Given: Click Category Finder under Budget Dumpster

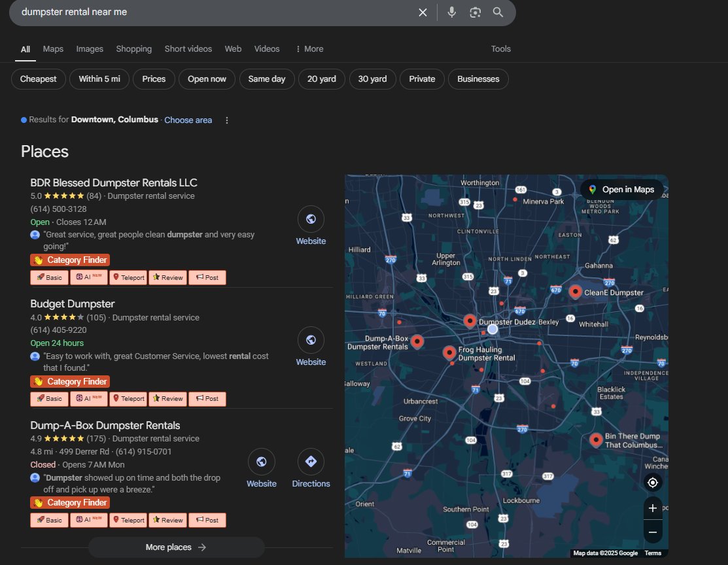Looking at the screenshot, I should tap(70, 382).
